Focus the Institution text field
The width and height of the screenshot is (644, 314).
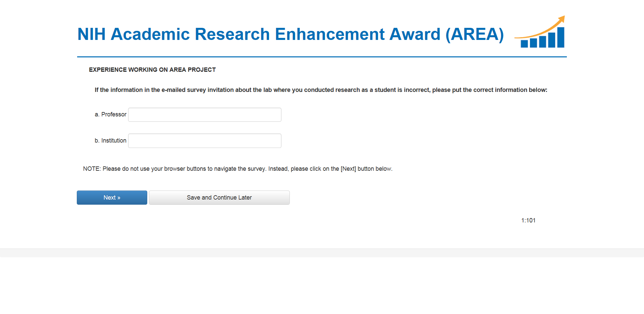click(205, 141)
